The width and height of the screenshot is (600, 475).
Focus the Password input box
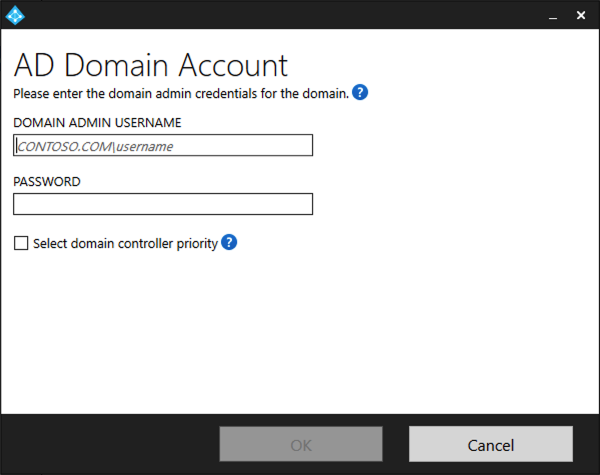[163, 204]
